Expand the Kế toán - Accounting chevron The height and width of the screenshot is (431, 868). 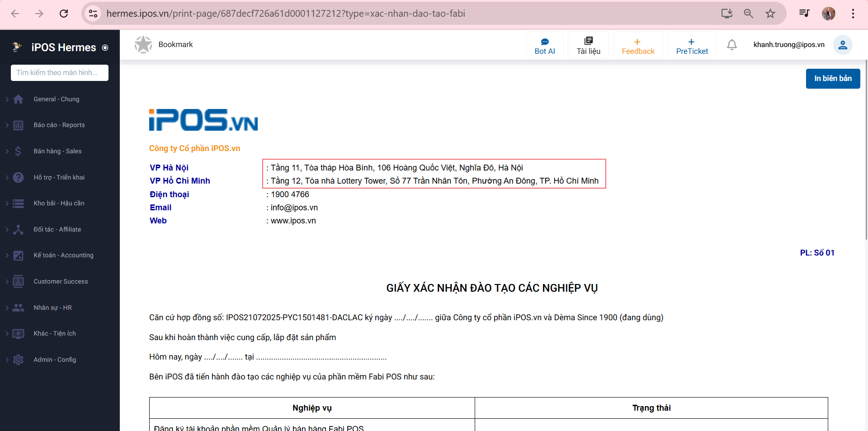pos(7,256)
